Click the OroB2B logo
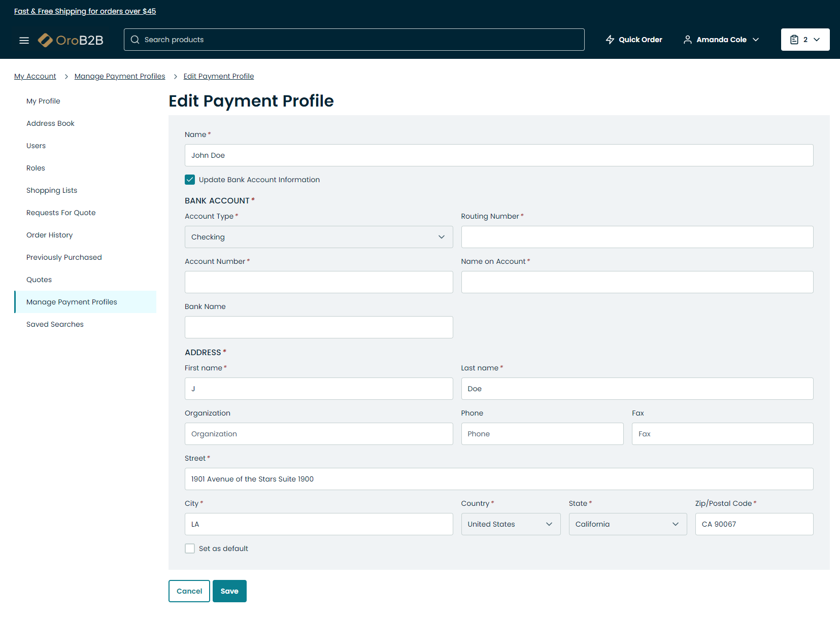840x619 pixels. [x=71, y=40]
